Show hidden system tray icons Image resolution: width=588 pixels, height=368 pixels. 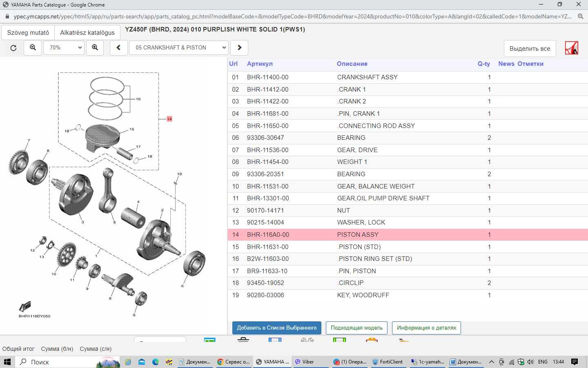point(492,362)
